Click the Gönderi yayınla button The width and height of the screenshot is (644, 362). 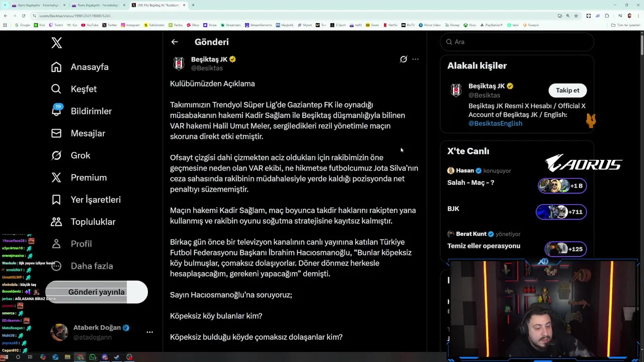pos(97,292)
